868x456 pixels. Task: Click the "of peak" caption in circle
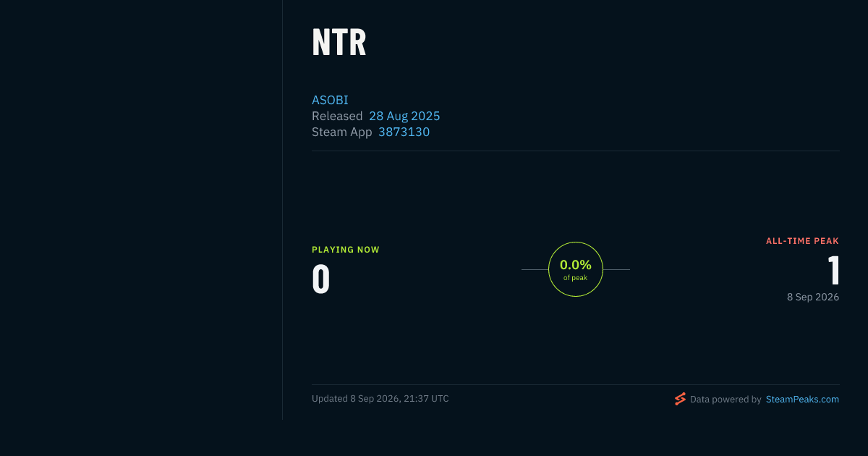pos(576,278)
